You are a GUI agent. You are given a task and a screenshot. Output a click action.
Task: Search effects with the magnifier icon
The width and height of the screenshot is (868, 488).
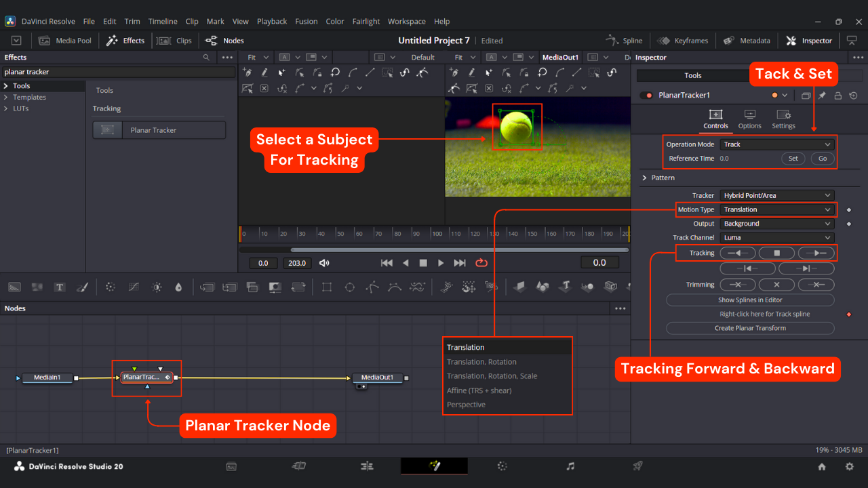pos(206,58)
